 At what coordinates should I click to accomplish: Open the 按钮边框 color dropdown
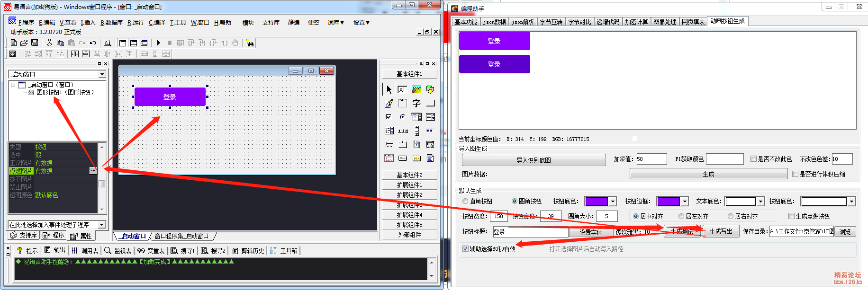685,202
